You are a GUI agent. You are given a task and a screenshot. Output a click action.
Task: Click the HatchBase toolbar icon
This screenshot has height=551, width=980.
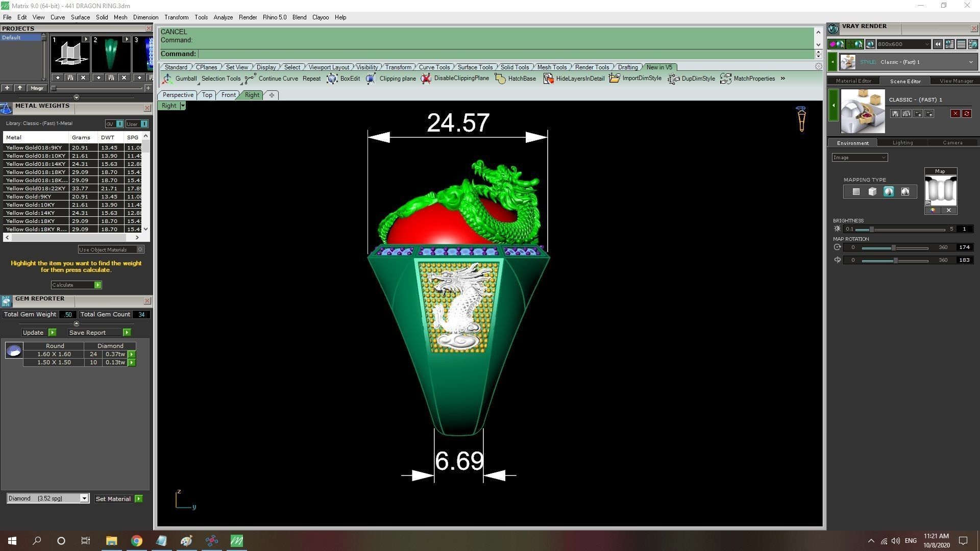click(x=500, y=79)
